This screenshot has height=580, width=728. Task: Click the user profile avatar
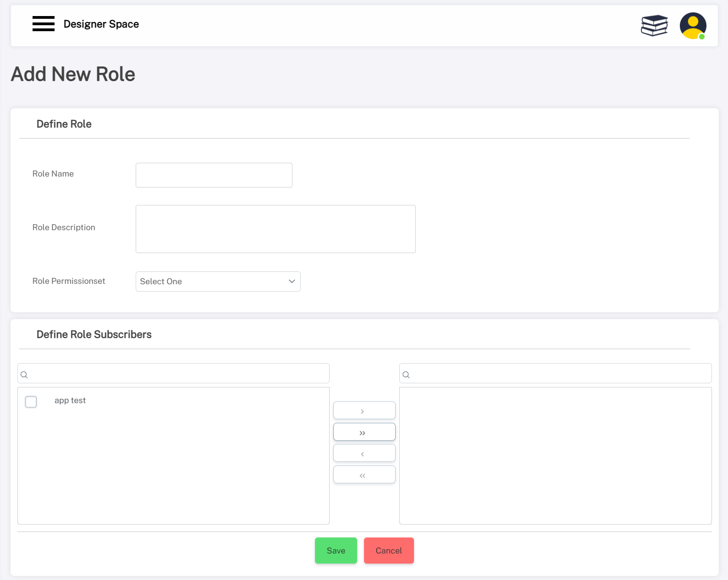[692, 26]
